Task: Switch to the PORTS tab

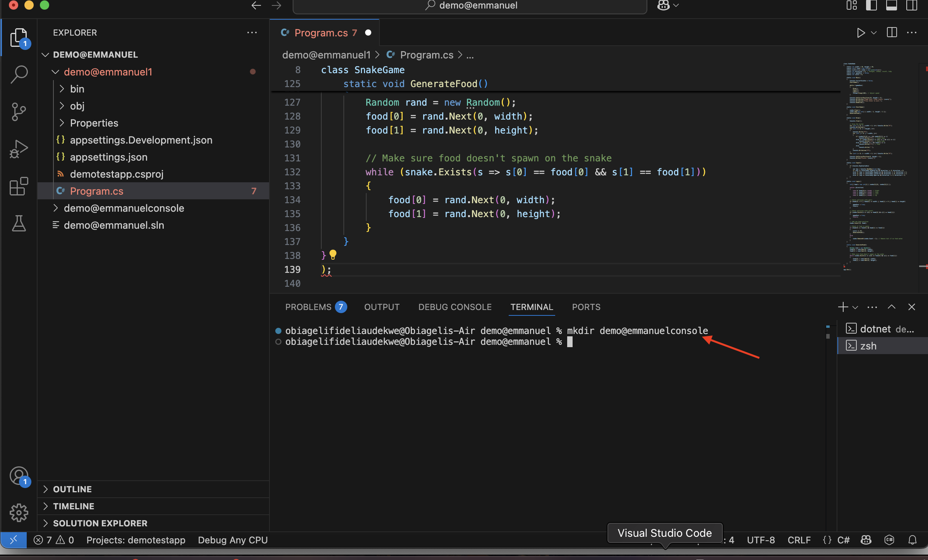Action: (x=586, y=307)
